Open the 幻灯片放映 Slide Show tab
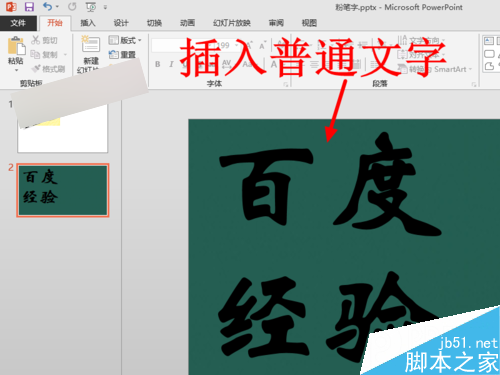 tap(232, 23)
